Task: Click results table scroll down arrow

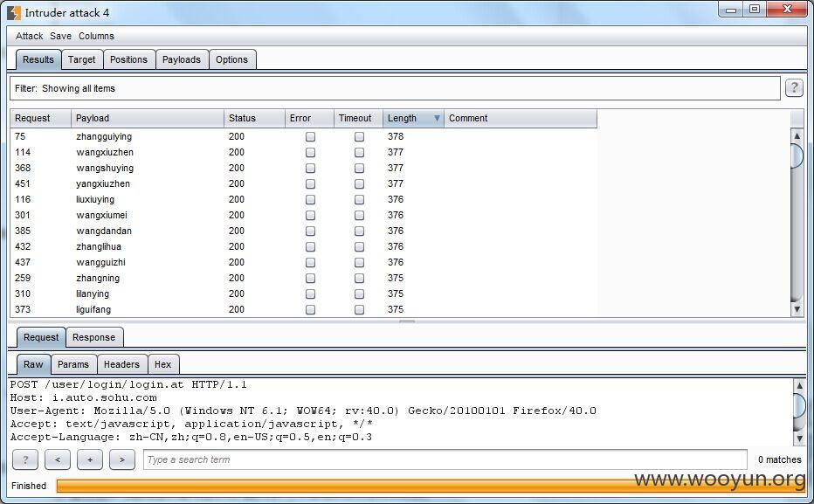Action: pos(797,309)
